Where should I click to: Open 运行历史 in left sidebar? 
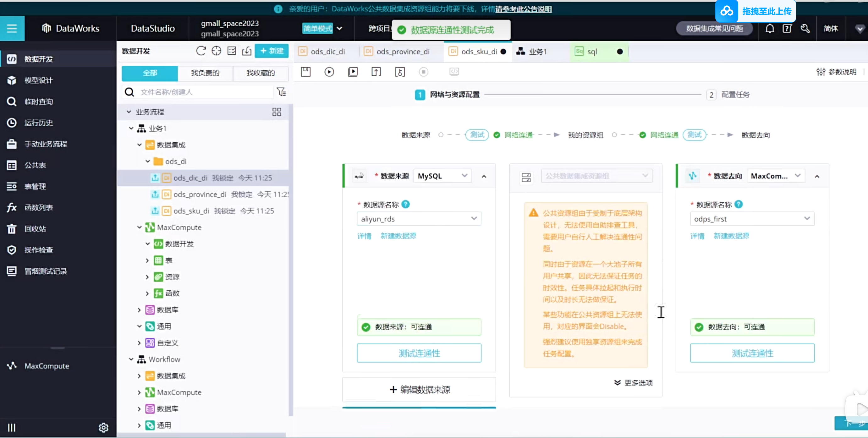pos(39,123)
